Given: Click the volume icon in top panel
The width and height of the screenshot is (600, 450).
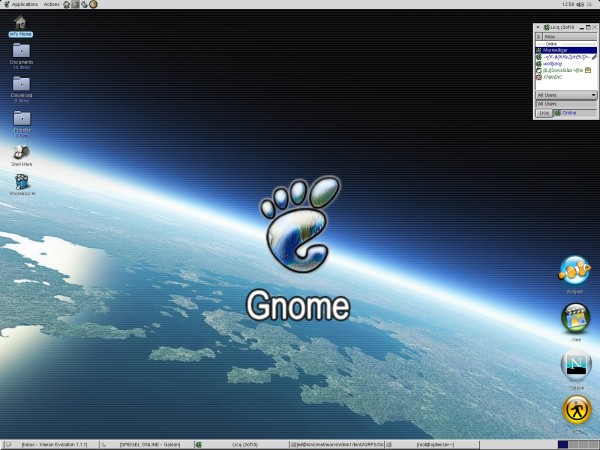Looking at the screenshot, I should tap(580, 4).
